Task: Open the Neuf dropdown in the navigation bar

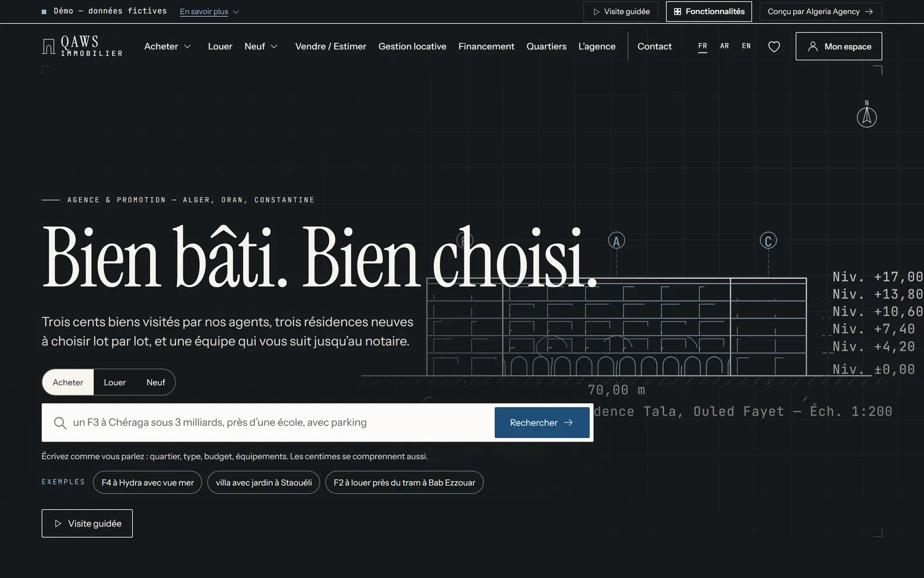Action: 261,46
